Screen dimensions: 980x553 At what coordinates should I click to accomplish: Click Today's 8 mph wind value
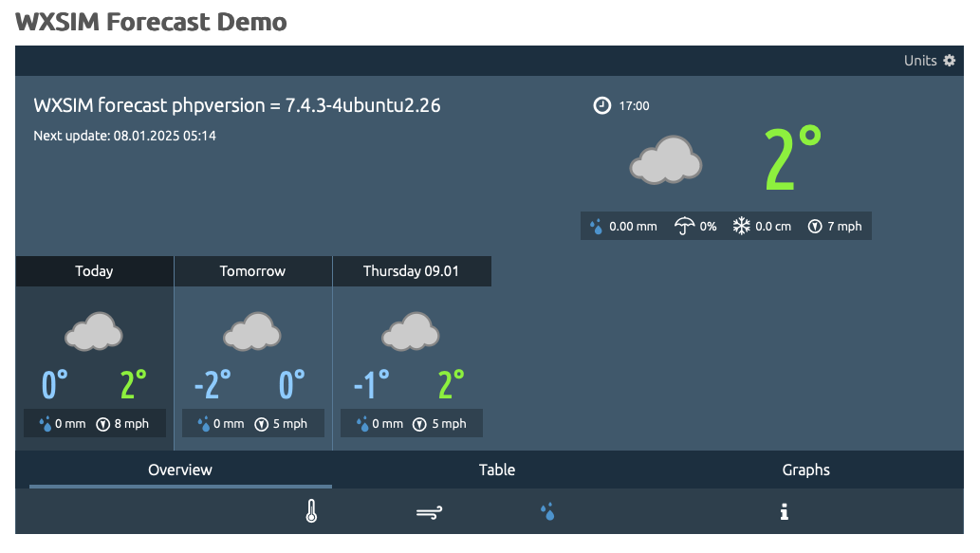click(131, 424)
